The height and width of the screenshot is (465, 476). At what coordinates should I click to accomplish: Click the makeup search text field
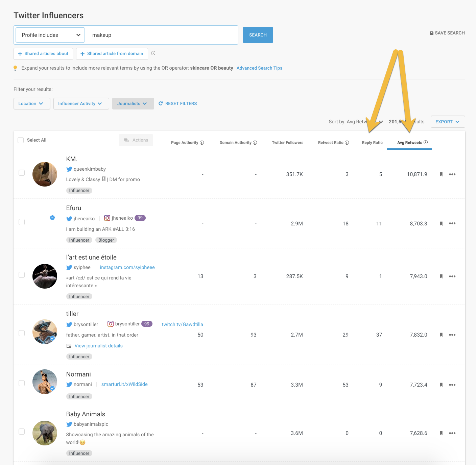162,35
